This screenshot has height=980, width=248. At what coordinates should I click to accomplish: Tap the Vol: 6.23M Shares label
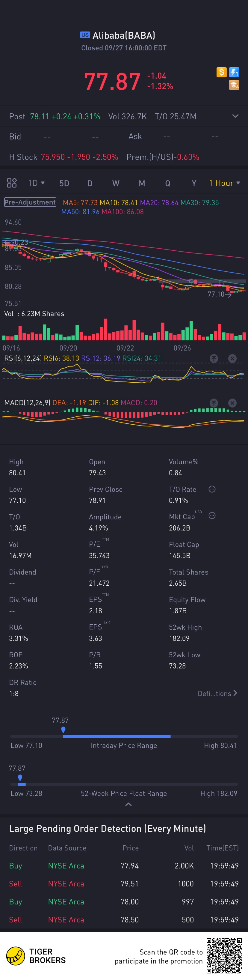point(34,314)
